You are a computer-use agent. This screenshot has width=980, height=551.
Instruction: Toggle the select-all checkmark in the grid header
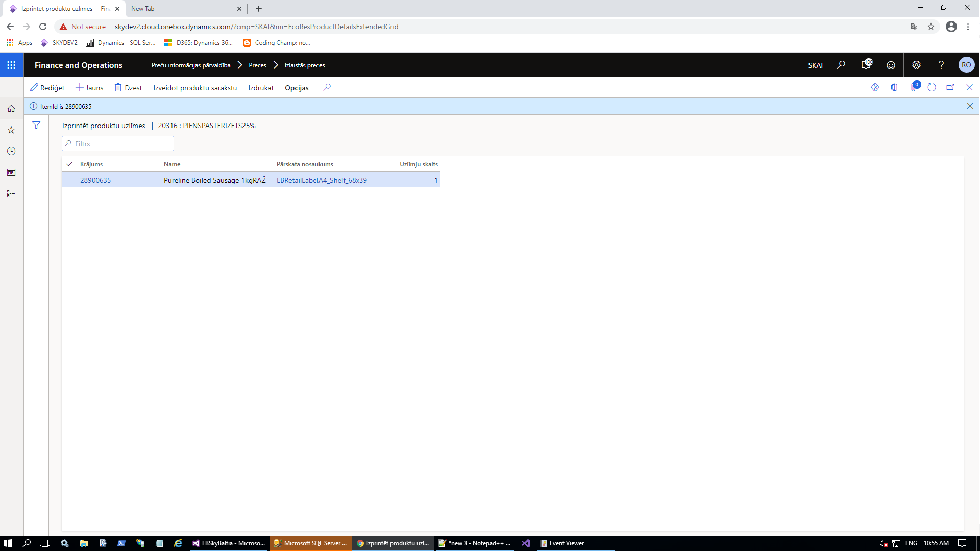click(x=69, y=164)
